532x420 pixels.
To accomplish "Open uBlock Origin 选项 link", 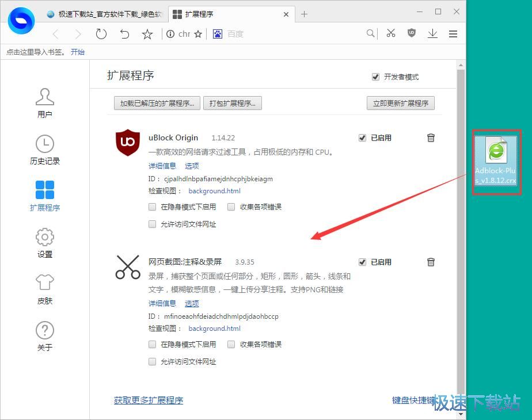I will 192,166.
